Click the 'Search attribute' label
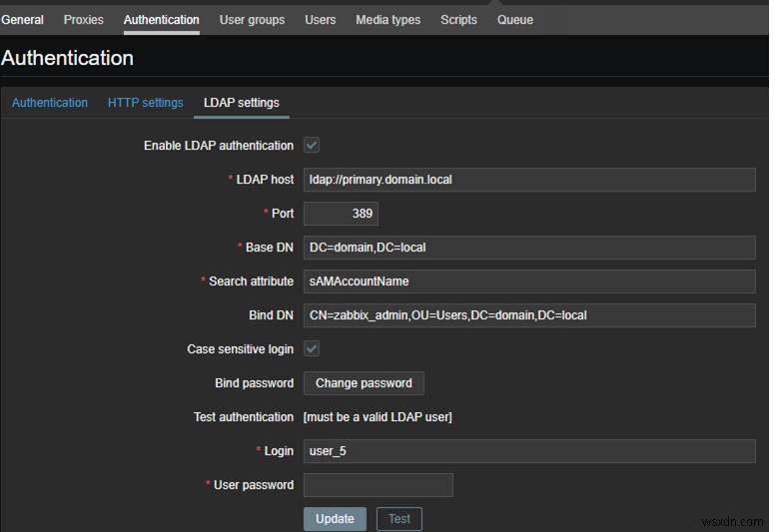This screenshot has height=532, width=775. point(251,281)
